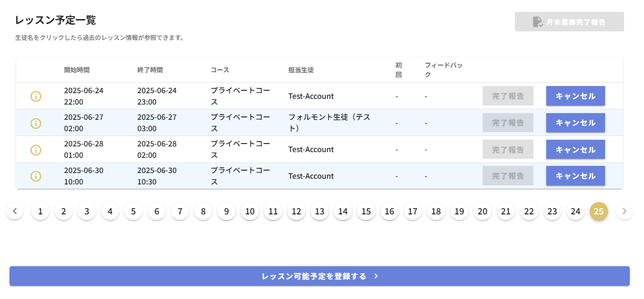
Task: Click コース column header
Action: click(x=220, y=70)
